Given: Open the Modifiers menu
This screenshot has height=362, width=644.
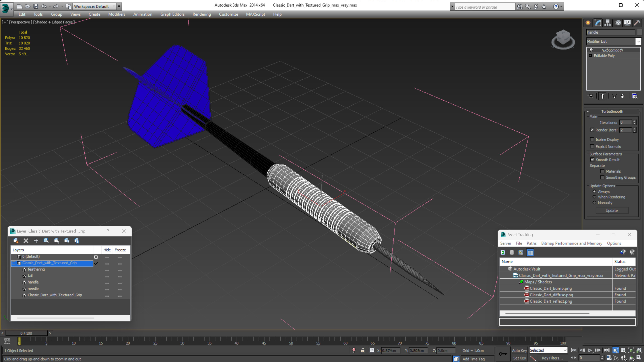Looking at the screenshot, I should (116, 14).
